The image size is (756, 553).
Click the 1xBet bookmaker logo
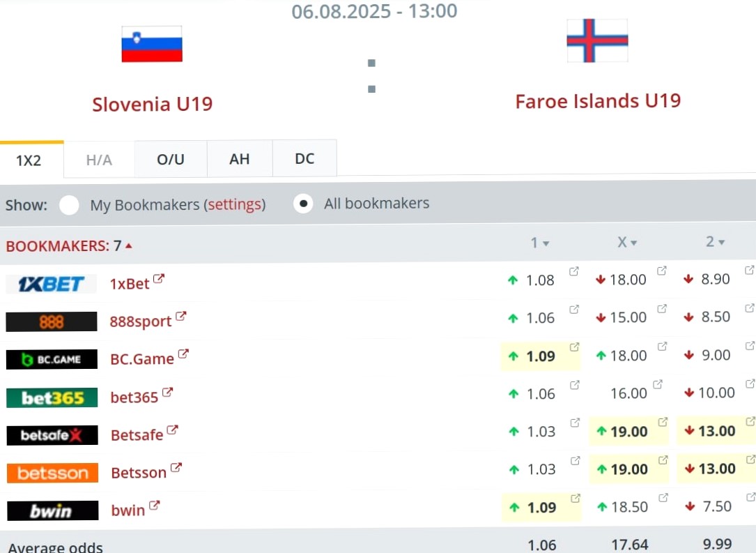[x=51, y=284]
